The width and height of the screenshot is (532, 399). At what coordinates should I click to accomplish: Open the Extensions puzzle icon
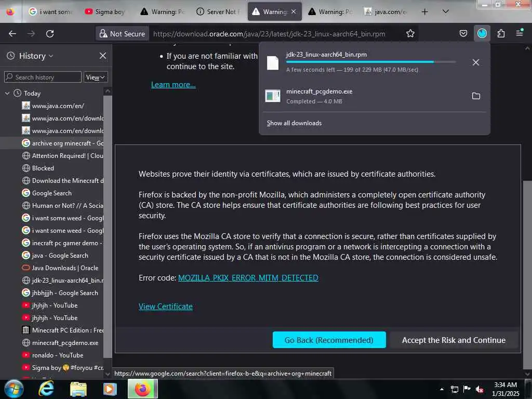point(501,33)
